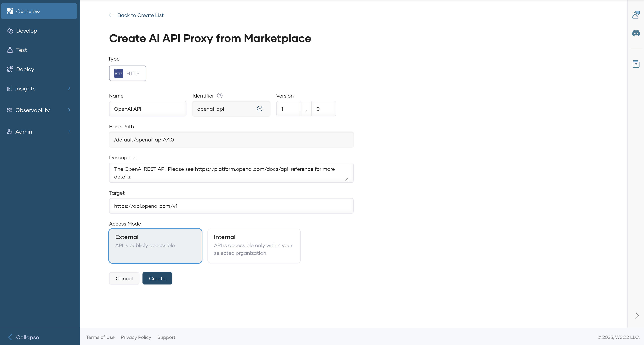Go to the Deploy section
This screenshot has width=644, height=345.
[x=25, y=69]
